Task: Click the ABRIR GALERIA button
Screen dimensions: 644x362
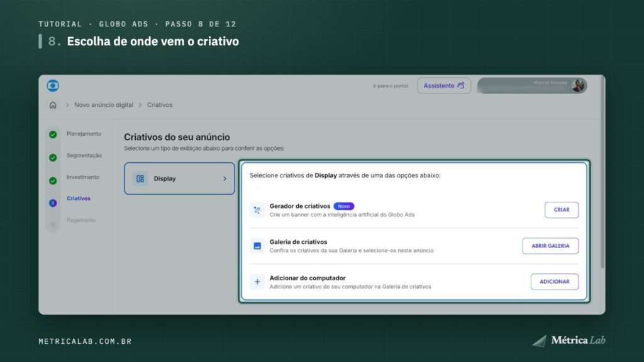Action: [x=550, y=246]
